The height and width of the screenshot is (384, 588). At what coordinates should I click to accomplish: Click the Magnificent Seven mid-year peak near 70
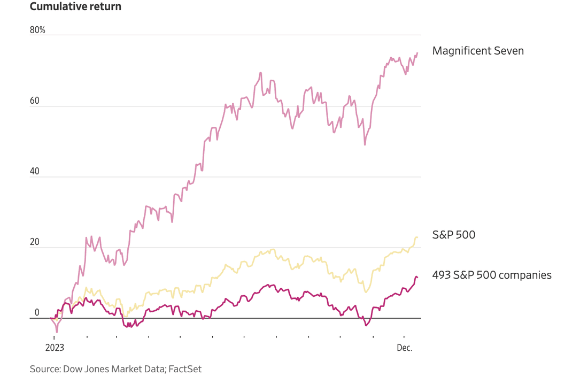coord(260,73)
